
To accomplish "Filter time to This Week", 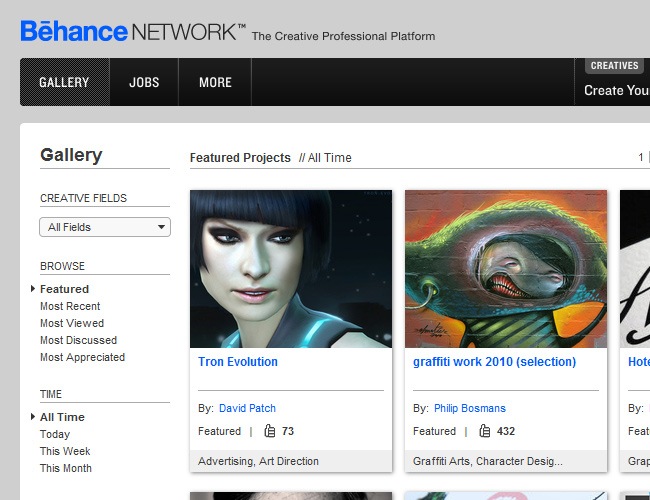I will point(65,451).
